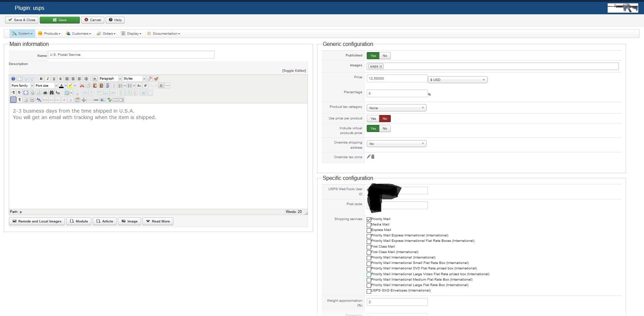Viewport: 644px width, 316px height.
Task: Cut selection with the scissors icon
Action: point(82,86)
